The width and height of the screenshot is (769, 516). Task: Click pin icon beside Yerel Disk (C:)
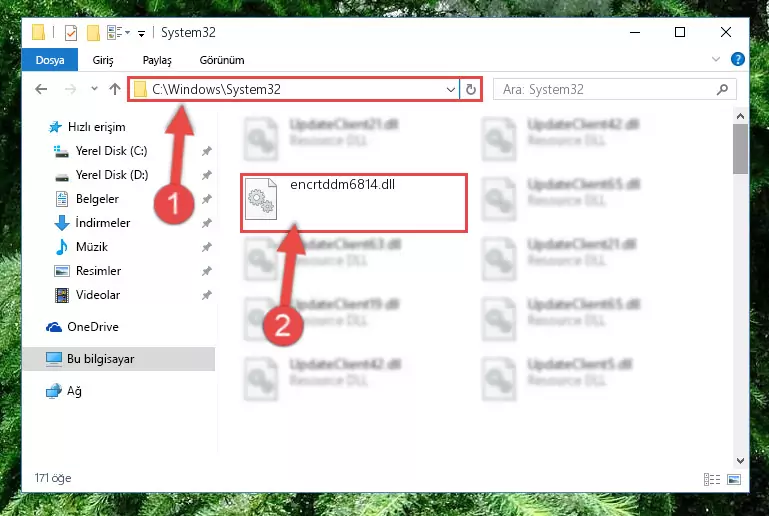[206, 151]
